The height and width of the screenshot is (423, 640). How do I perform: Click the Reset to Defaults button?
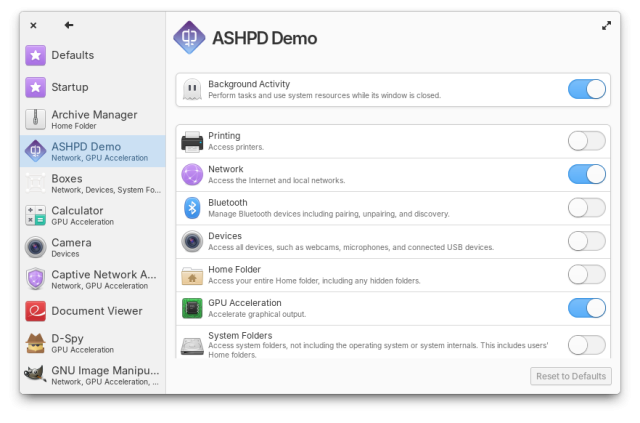point(571,376)
